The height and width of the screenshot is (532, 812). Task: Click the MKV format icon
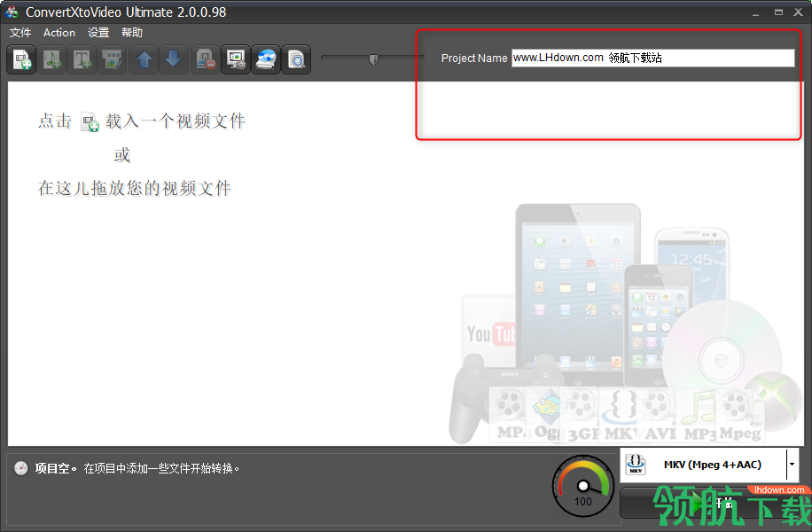(x=636, y=464)
